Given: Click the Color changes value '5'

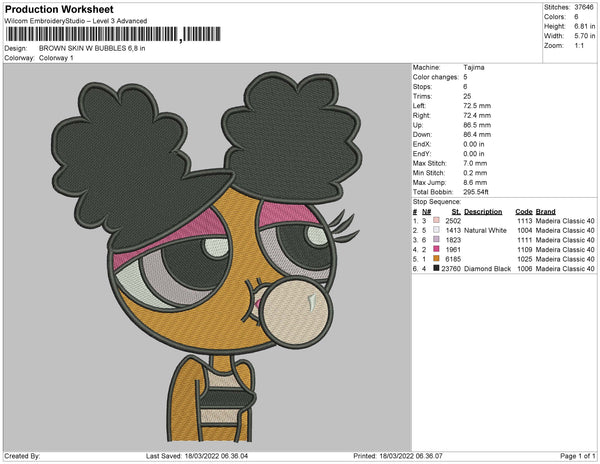Looking at the screenshot, I should click(x=465, y=77).
